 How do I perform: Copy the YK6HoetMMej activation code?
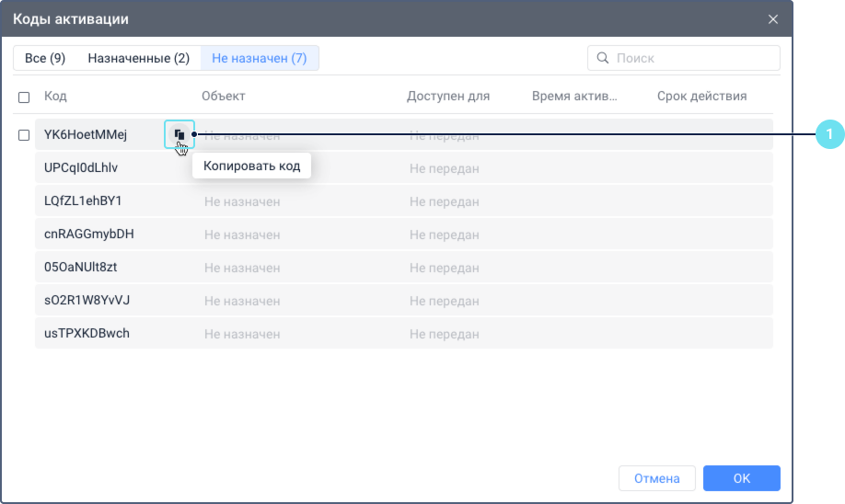pyautogui.click(x=179, y=134)
